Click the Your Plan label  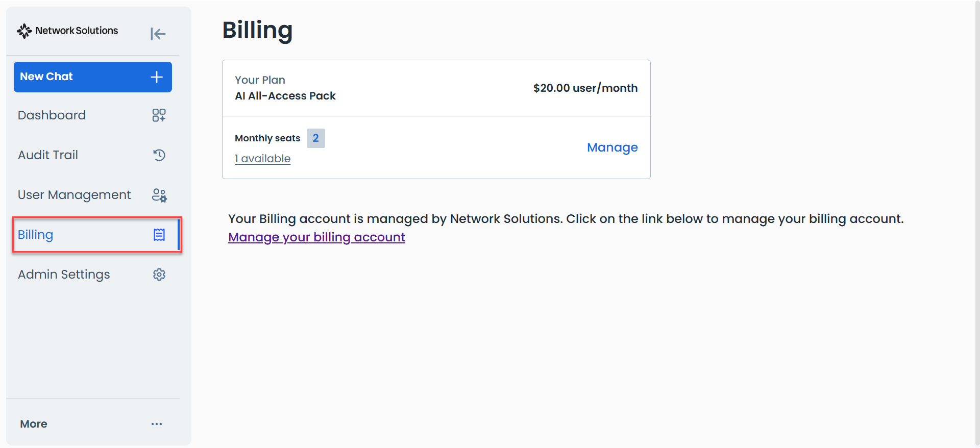pos(260,80)
